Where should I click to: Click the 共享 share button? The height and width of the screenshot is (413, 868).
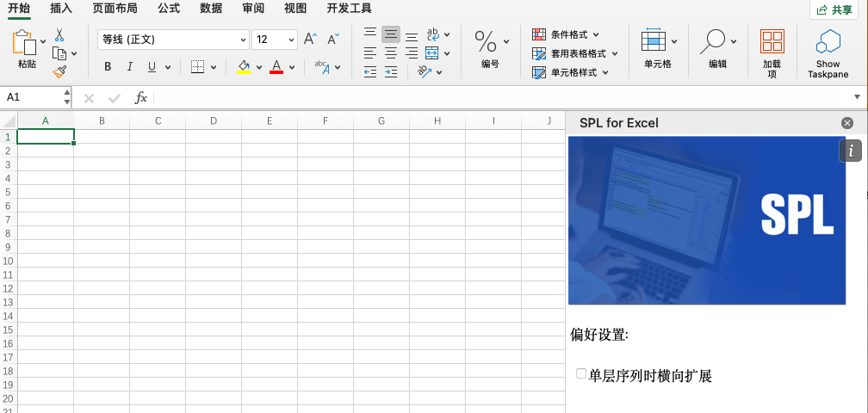pyautogui.click(x=834, y=9)
